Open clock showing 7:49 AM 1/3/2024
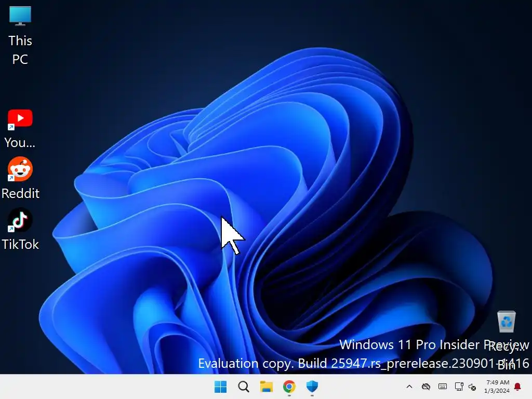Viewport: 532px width, 399px height. 497,387
